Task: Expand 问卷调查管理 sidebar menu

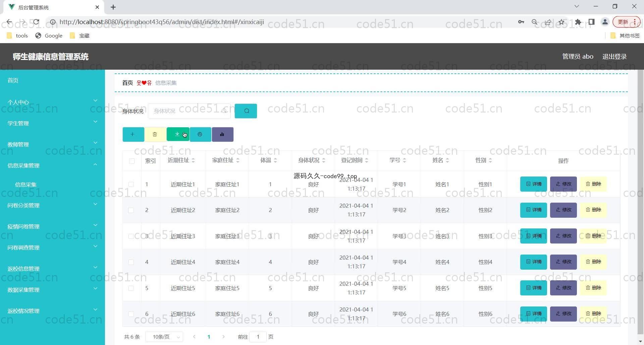Action: coord(52,248)
